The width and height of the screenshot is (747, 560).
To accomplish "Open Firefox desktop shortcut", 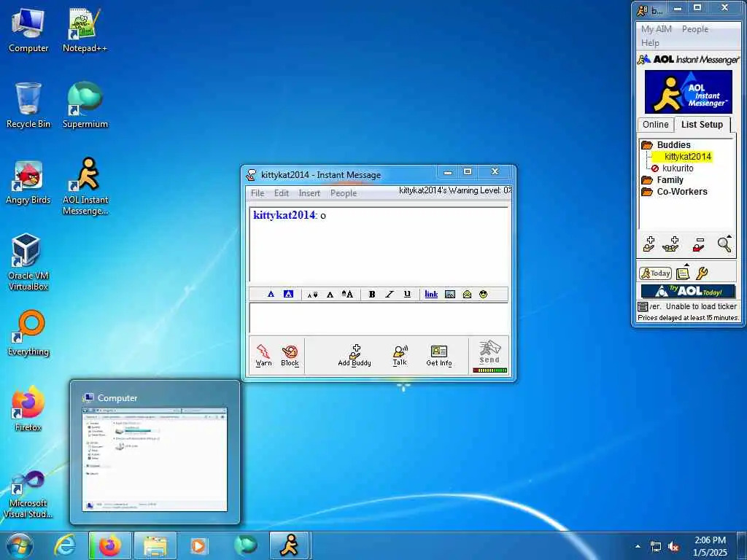I will pyautogui.click(x=28, y=408).
